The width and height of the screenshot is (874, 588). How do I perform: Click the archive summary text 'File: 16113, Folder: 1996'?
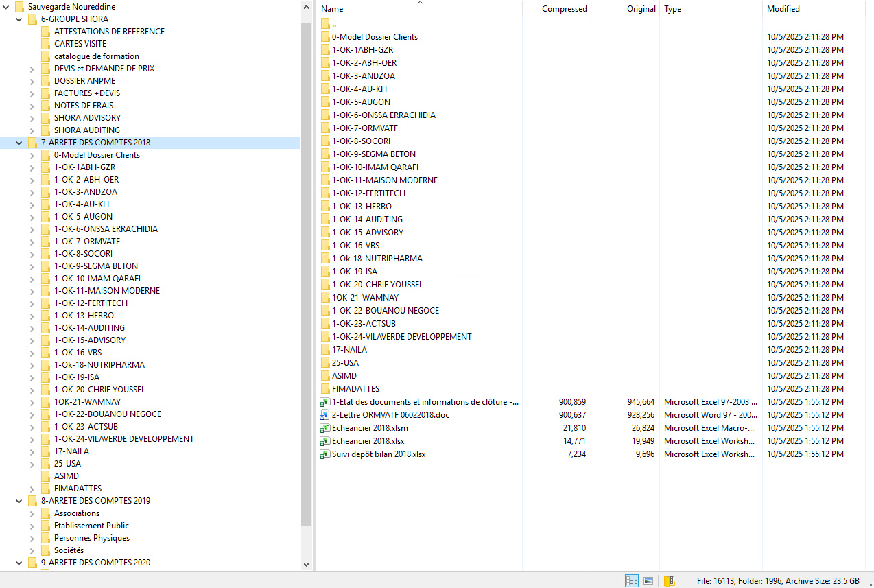740,580
